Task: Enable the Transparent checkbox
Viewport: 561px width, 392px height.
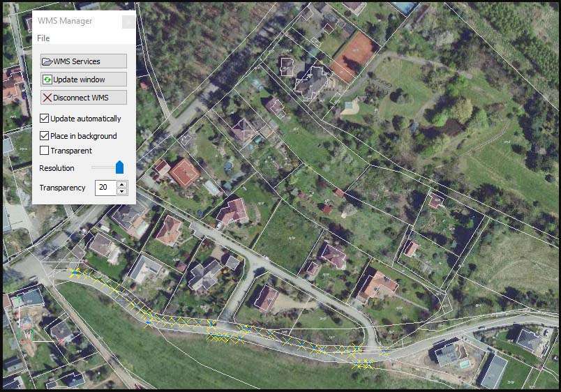Action: tap(45, 150)
